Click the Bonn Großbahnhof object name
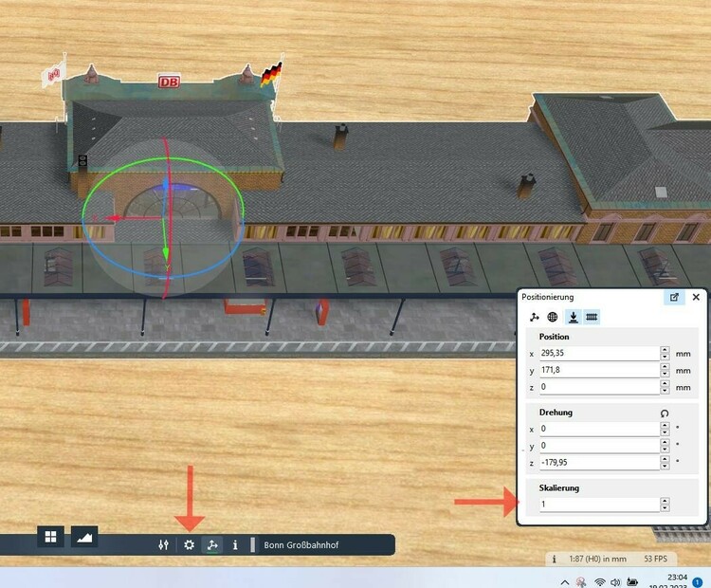The image size is (711, 588). pos(301,545)
